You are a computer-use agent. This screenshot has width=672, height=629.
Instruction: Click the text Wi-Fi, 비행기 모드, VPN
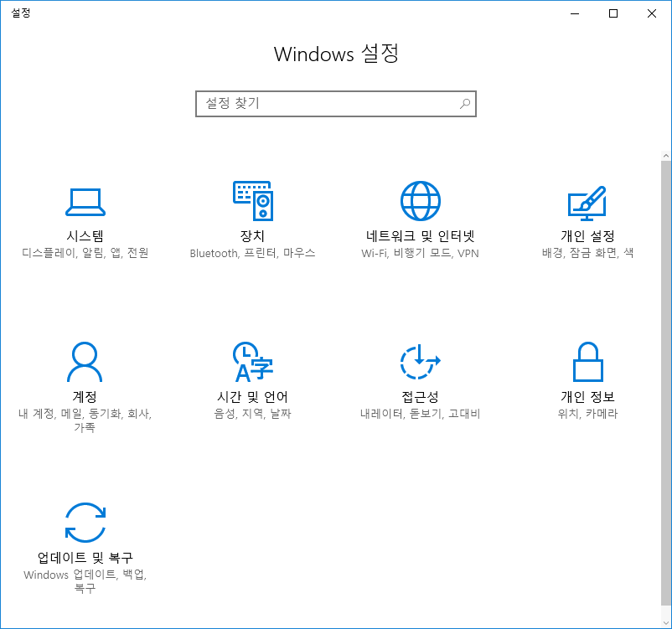point(420,253)
